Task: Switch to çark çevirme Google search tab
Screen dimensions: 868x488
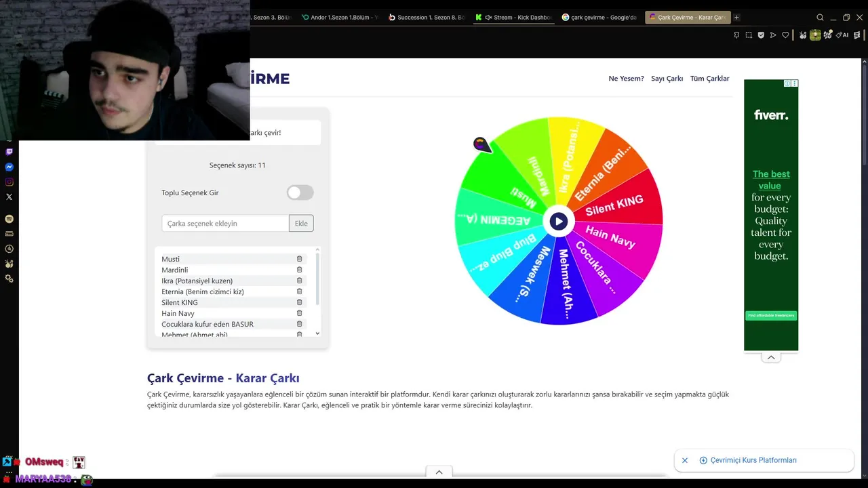Action: pos(599,17)
